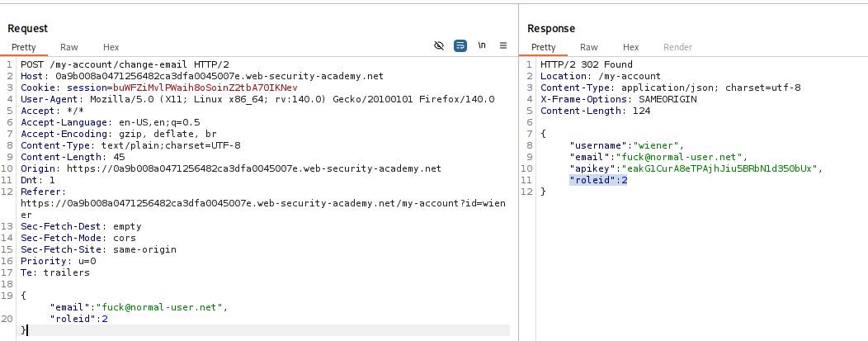Switch to Request Raw tab
Screen dimensions: 868x341
tap(69, 47)
